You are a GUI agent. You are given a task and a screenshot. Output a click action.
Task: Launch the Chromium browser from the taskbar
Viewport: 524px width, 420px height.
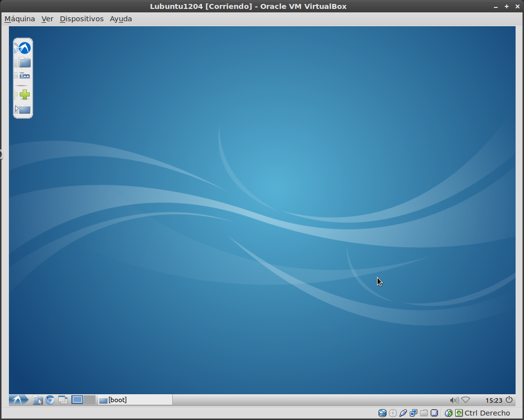click(50, 400)
